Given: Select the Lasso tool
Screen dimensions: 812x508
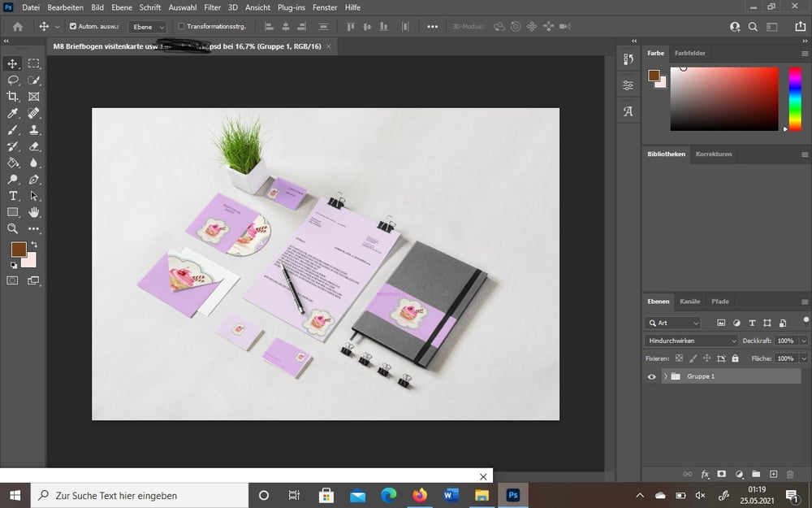Looking at the screenshot, I should click(12, 80).
